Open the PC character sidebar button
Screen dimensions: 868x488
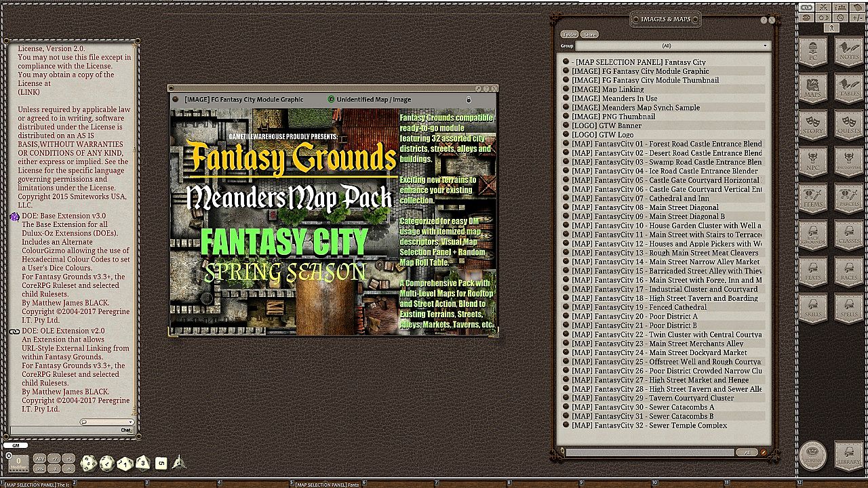[812, 52]
